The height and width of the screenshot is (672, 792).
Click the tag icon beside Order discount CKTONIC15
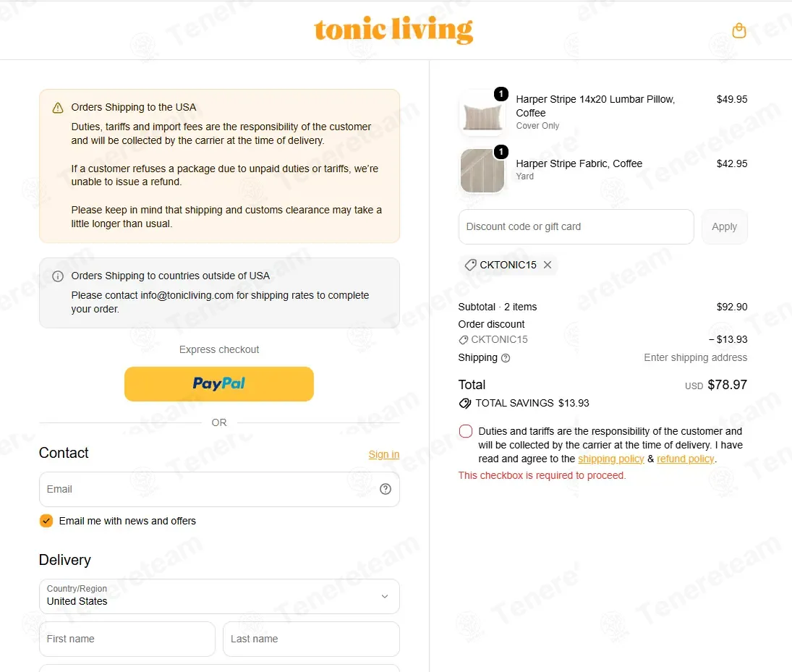point(463,340)
